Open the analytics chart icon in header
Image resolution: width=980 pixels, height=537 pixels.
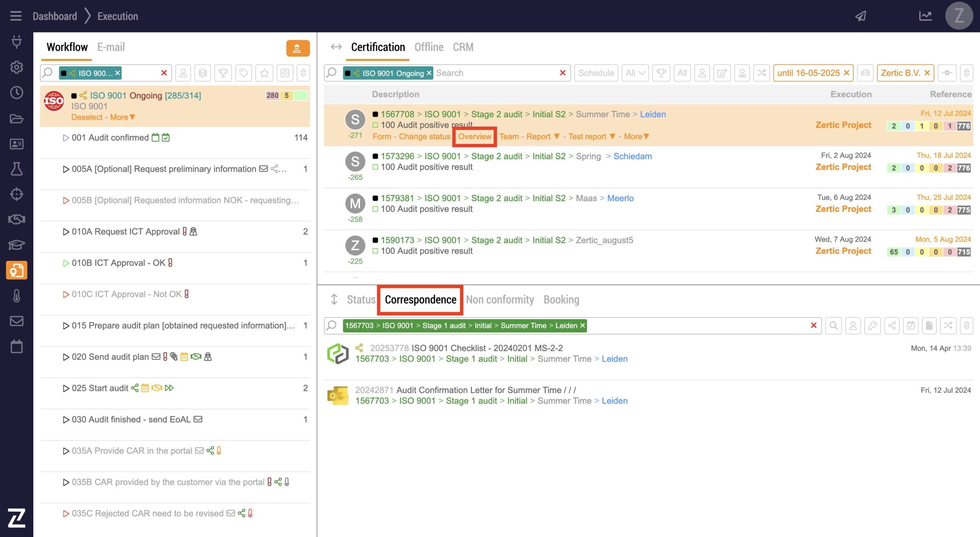point(925,16)
